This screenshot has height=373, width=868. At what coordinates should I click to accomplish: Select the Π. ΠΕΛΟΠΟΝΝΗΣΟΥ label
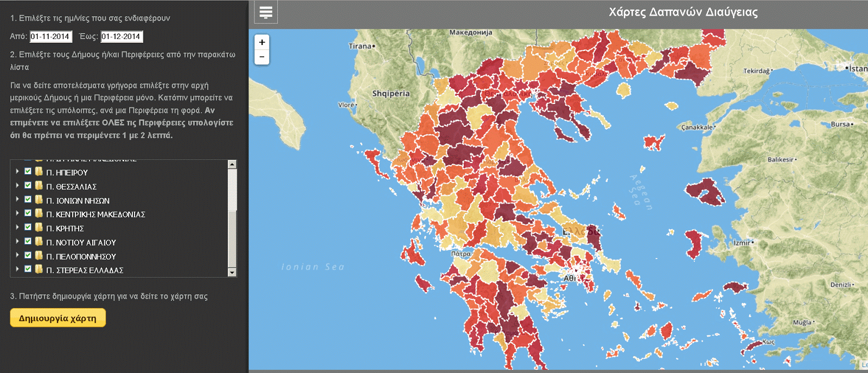click(x=81, y=256)
